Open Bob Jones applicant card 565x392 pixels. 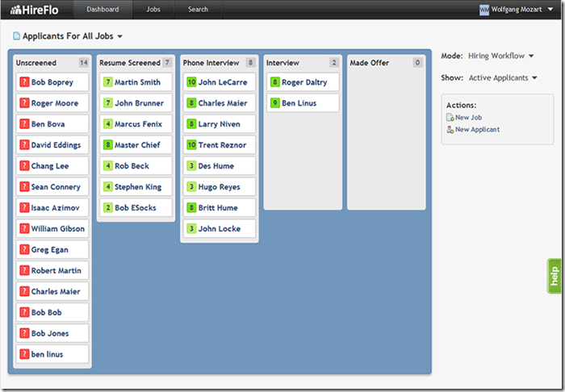[52, 333]
